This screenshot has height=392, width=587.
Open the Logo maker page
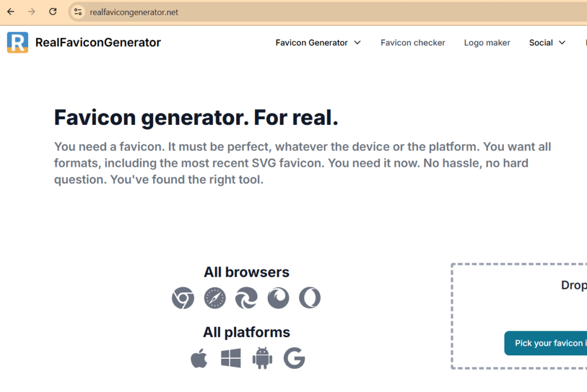[487, 42]
